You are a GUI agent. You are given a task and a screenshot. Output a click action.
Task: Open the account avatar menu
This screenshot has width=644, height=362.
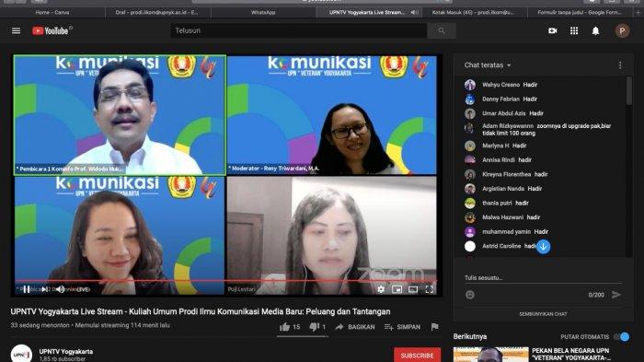622,30
